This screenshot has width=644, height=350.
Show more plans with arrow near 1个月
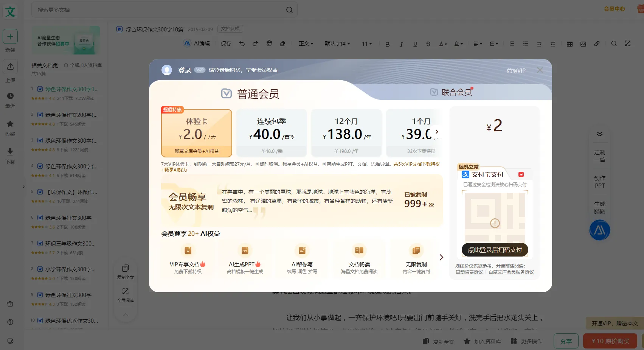[x=437, y=132]
